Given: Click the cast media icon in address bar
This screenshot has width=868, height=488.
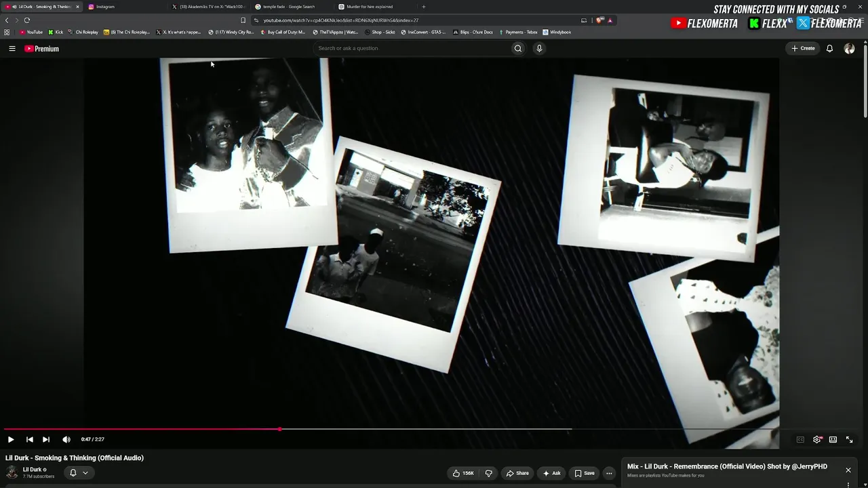Looking at the screenshot, I should click(x=584, y=20).
